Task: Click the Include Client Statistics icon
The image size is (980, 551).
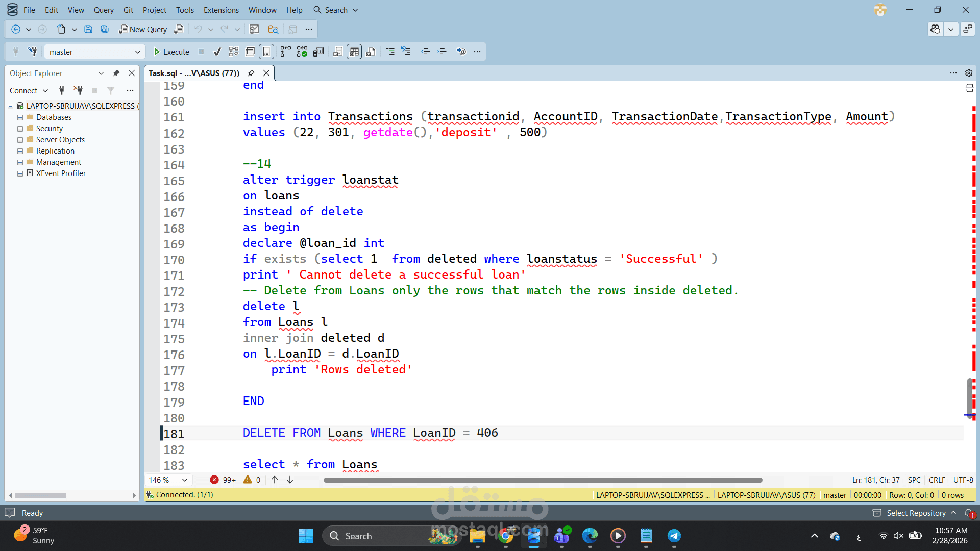Action: pyautogui.click(x=318, y=51)
